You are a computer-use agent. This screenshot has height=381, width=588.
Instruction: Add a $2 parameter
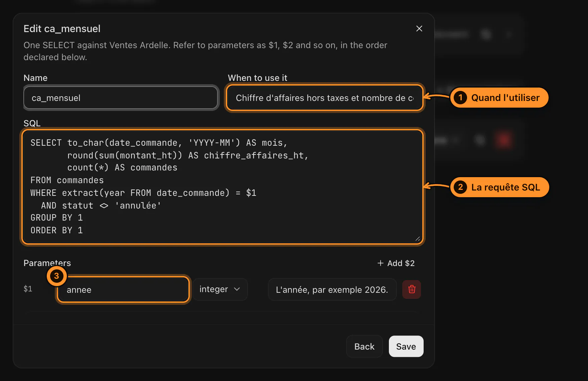point(396,263)
